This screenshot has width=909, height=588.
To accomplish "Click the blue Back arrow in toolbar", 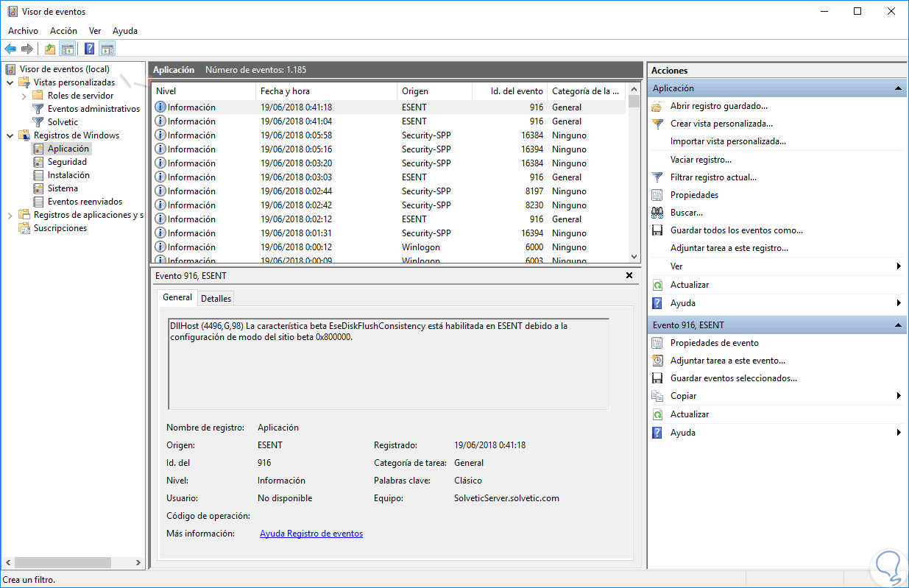I will (10, 49).
